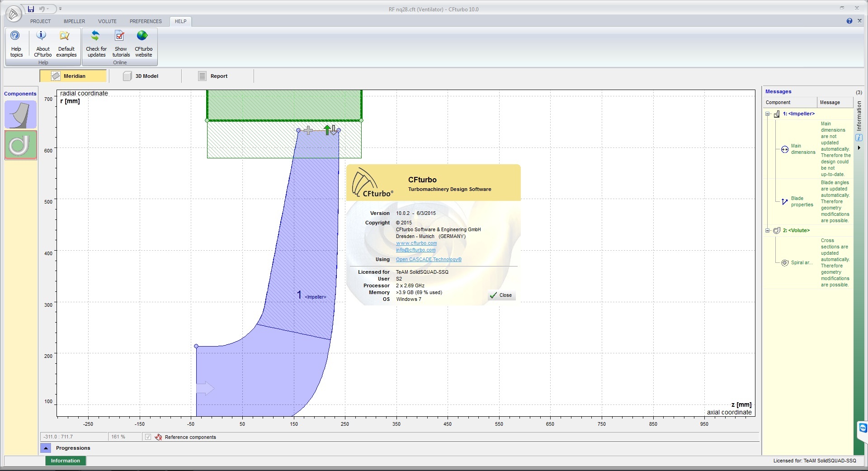Image resolution: width=868 pixels, height=471 pixels.
Task: Click Show tutorials
Action: (x=121, y=44)
